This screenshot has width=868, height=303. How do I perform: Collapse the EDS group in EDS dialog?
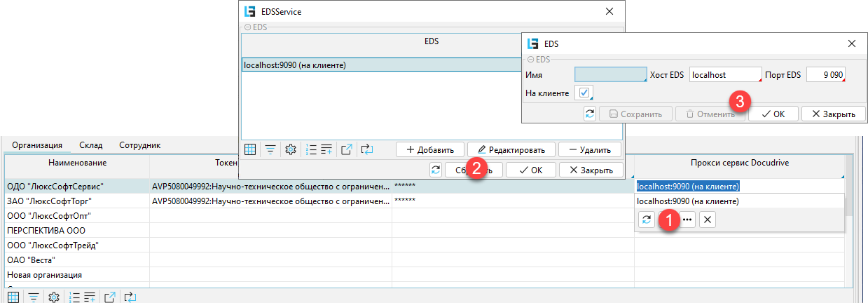(x=530, y=60)
